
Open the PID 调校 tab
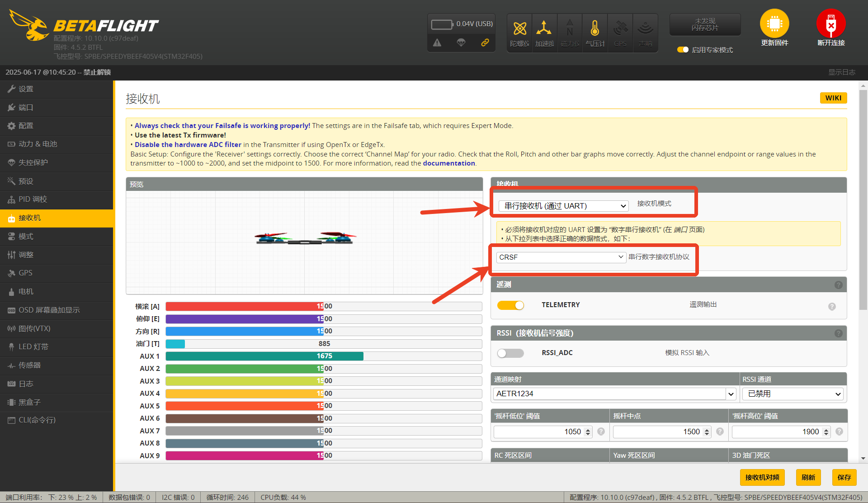33,199
